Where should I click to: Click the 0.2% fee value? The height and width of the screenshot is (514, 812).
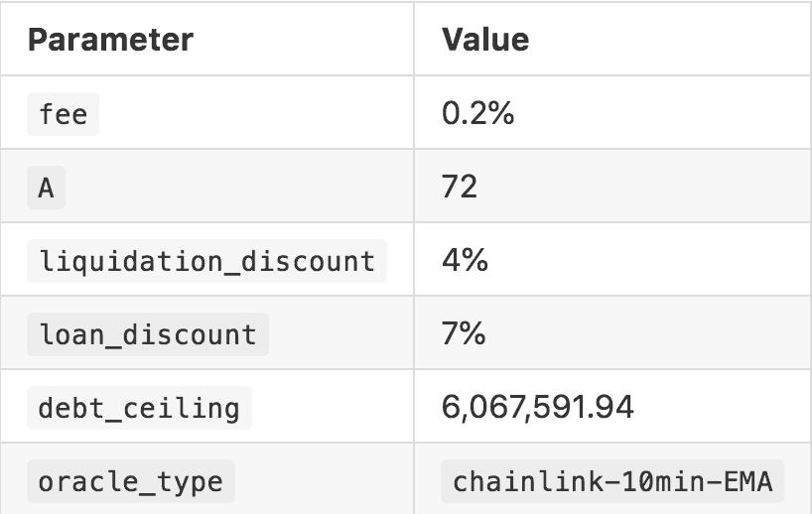pyautogui.click(x=477, y=114)
